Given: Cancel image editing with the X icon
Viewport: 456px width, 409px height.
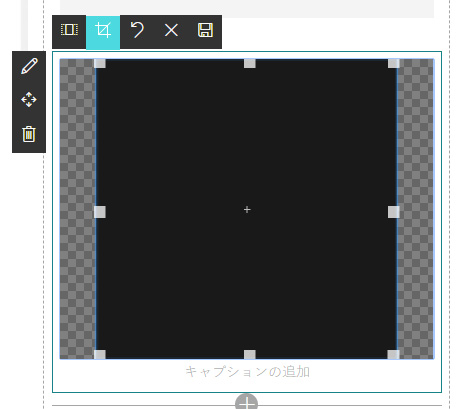Looking at the screenshot, I should (x=171, y=30).
